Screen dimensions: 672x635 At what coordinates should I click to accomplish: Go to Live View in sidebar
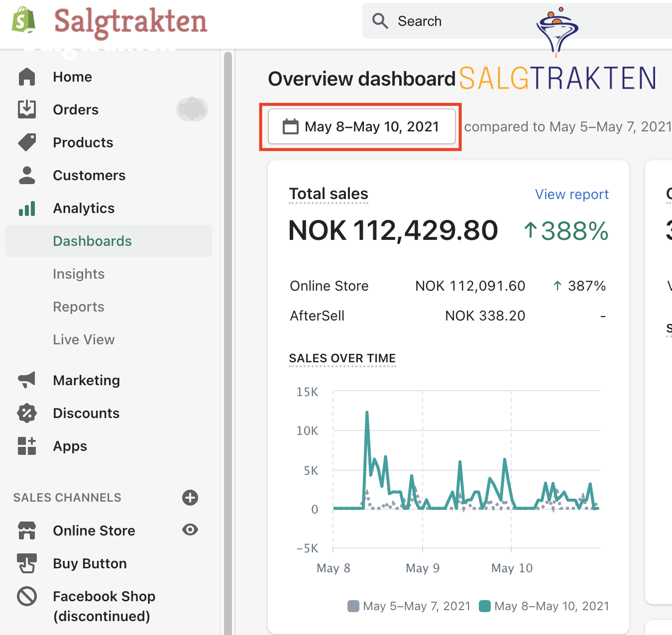[x=84, y=340]
